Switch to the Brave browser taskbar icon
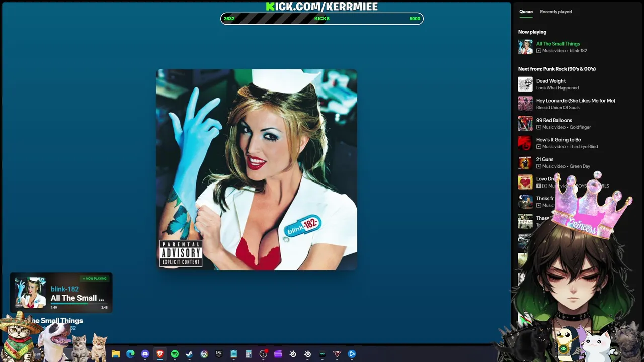Screen dimensions: 644x362 coord(160,354)
